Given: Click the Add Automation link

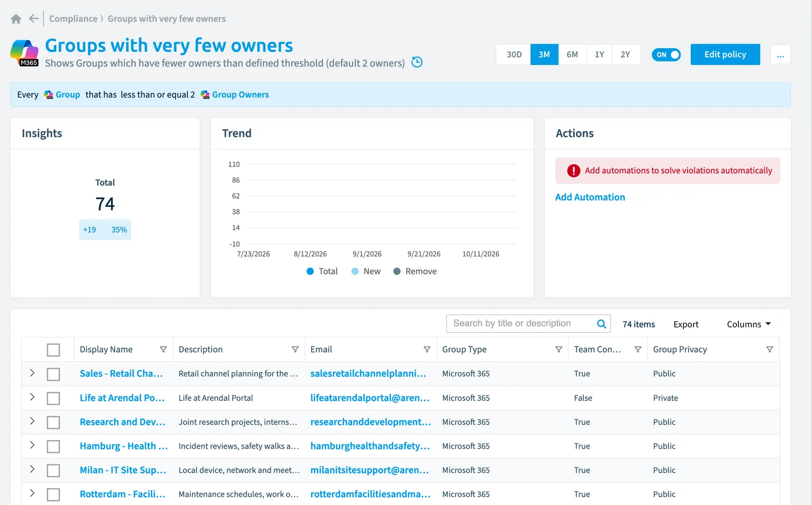Looking at the screenshot, I should pyautogui.click(x=590, y=197).
